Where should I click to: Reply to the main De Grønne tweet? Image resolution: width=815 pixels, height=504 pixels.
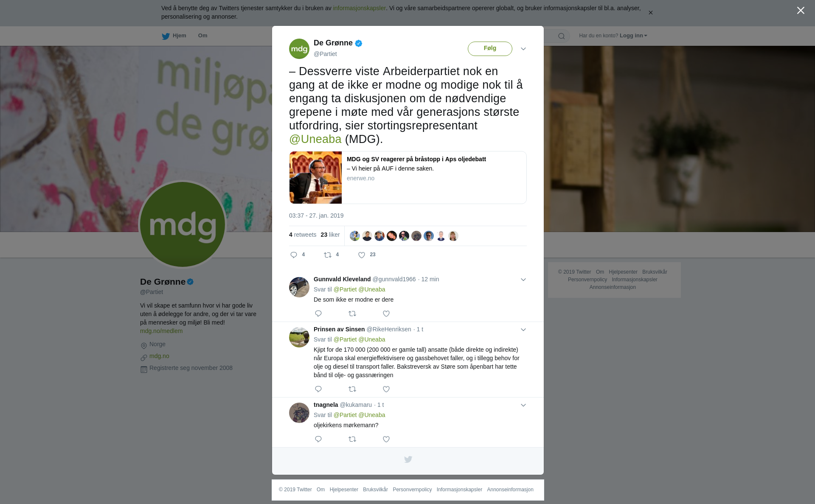click(294, 255)
